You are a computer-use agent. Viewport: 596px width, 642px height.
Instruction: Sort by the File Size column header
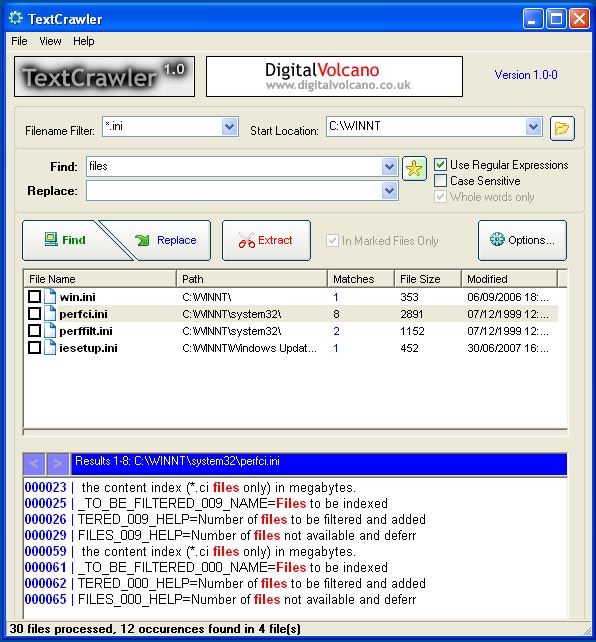point(428,279)
